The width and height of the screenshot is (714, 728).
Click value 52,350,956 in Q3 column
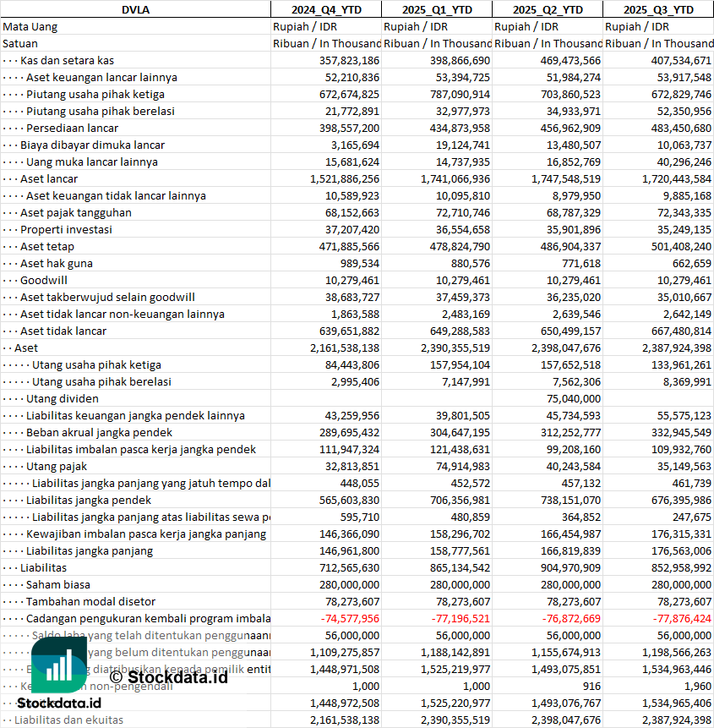pos(684,112)
